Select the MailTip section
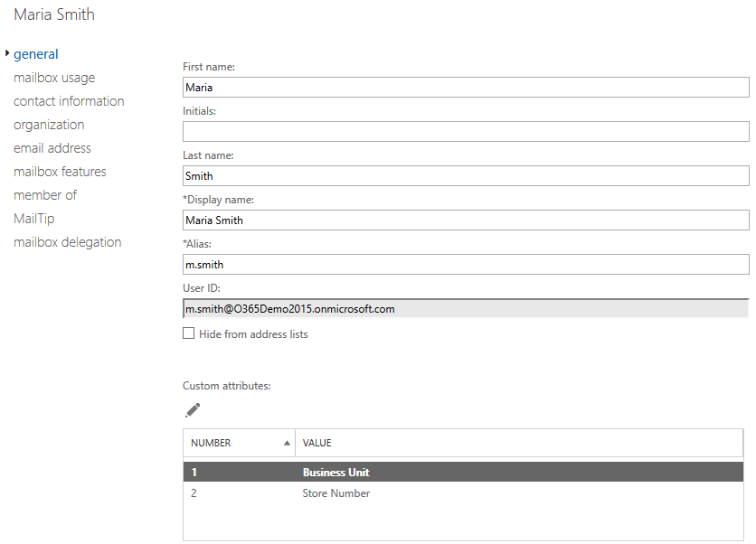This screenshot has height=544, width=756. [34, 219]
